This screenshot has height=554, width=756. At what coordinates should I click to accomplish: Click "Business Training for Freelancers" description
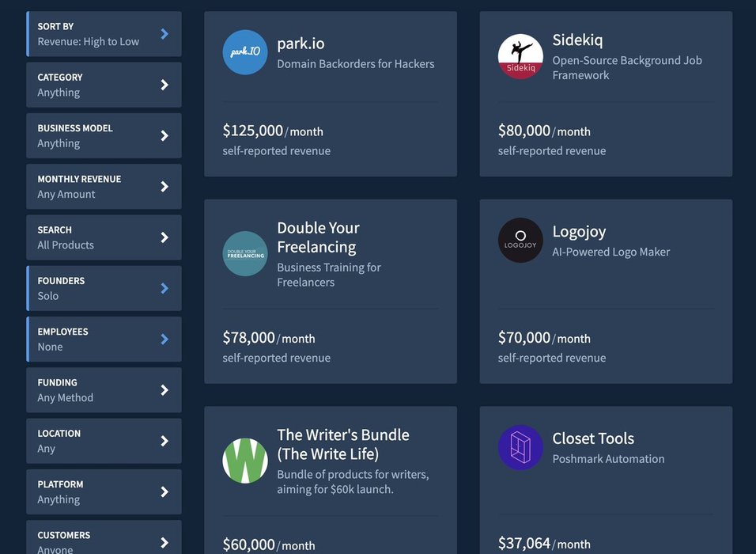(x=329, y=275)
